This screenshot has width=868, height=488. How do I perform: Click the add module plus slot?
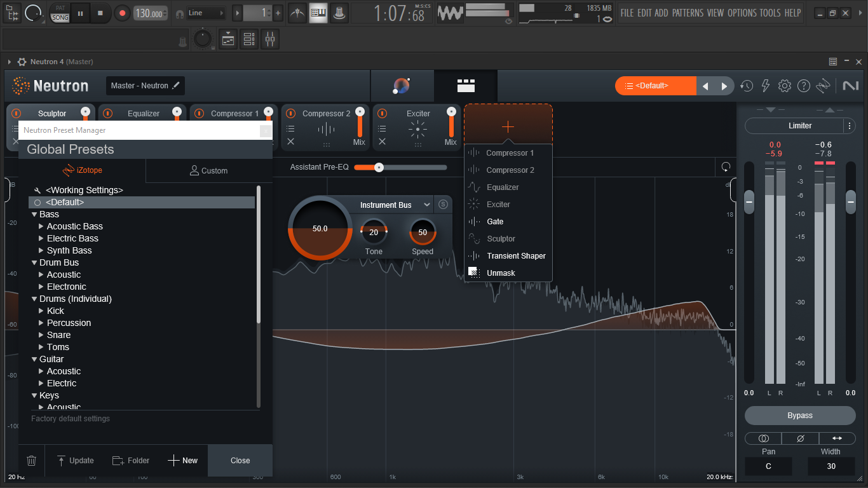coord(508,126)
